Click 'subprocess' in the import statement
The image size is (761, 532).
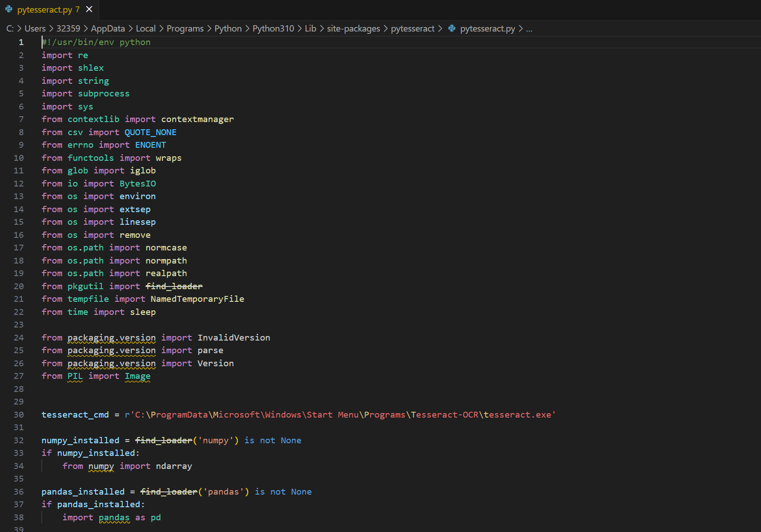click(104, 93)
